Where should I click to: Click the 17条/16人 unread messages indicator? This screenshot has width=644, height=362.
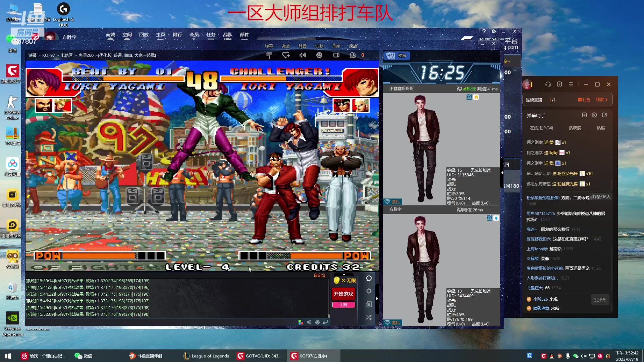click(601, 197)
